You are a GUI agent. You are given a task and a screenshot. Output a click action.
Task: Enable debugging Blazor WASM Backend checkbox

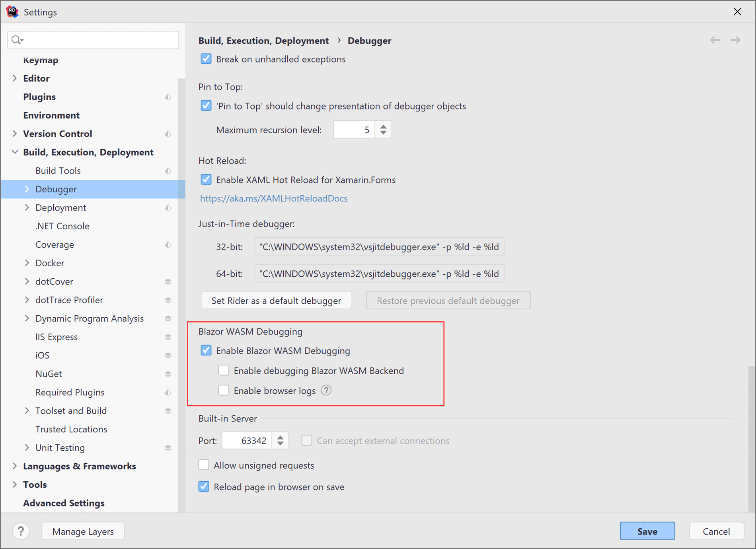[x=224, y=370]
